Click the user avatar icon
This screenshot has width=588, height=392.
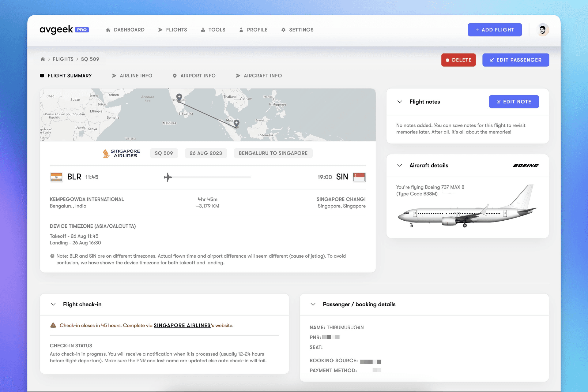(x=542, y=30)
